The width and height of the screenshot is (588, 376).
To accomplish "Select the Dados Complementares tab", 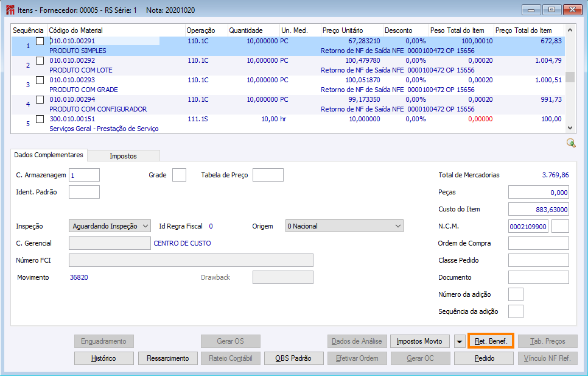I will (x=49, y=155).
